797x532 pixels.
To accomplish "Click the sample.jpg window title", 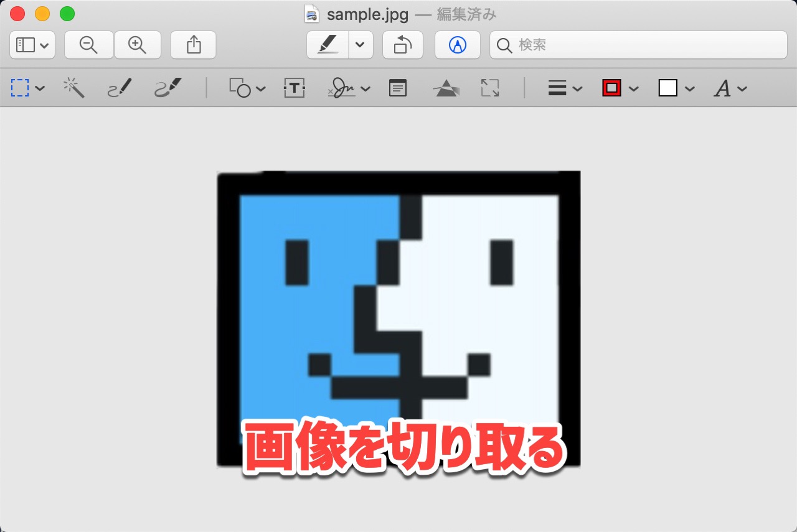I will click(x=368, y=14).
